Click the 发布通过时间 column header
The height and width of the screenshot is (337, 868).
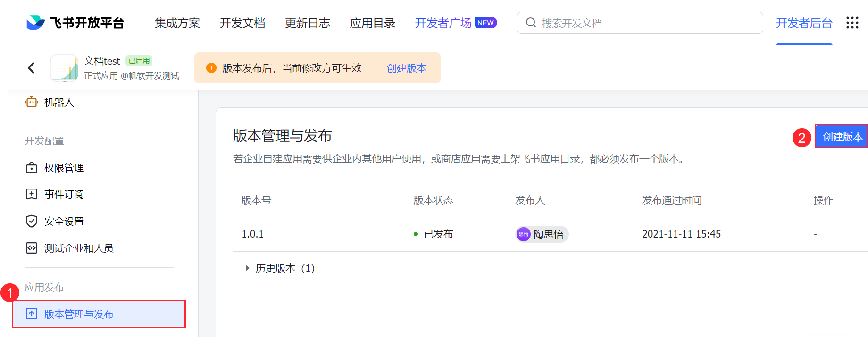pos(672,200)
